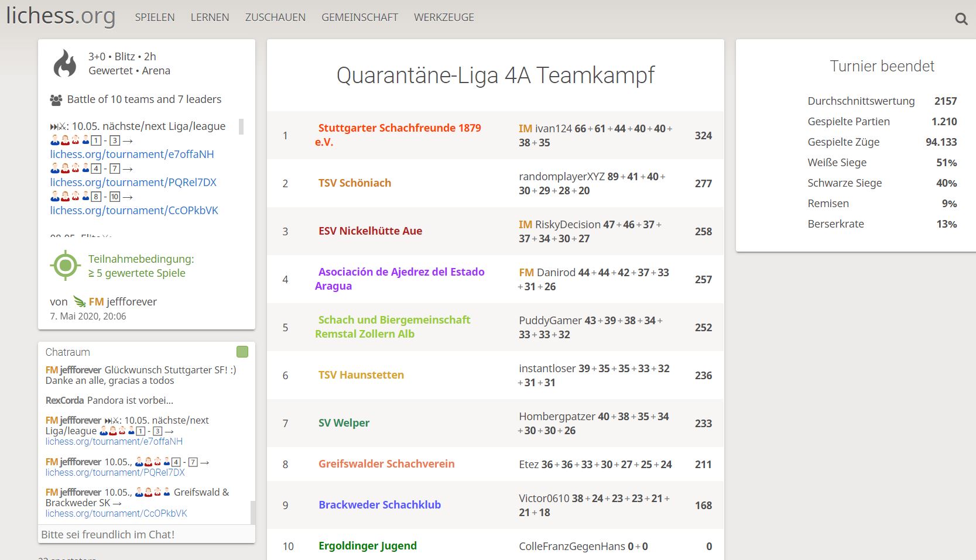The width and height of the screenshot is (976, 560).
Task: Click team score 258
Action: (x=703, y=232)
